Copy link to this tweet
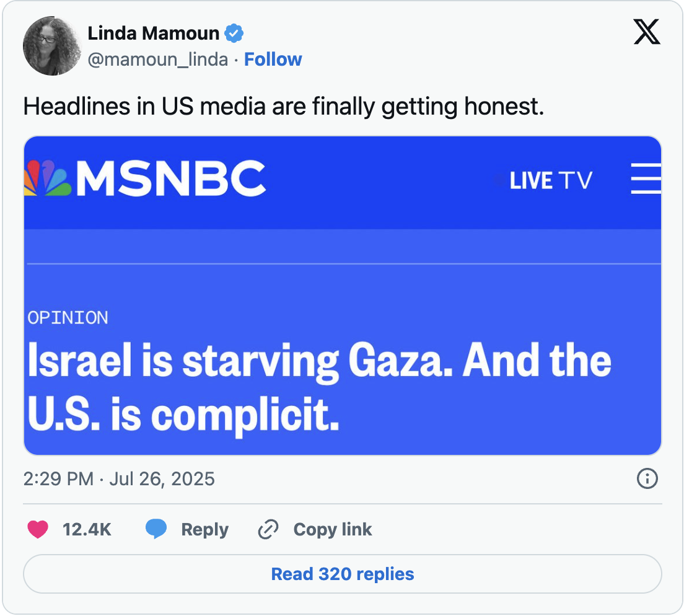The width and height of the screenshot is (684, 616). [x=333, y=530]
